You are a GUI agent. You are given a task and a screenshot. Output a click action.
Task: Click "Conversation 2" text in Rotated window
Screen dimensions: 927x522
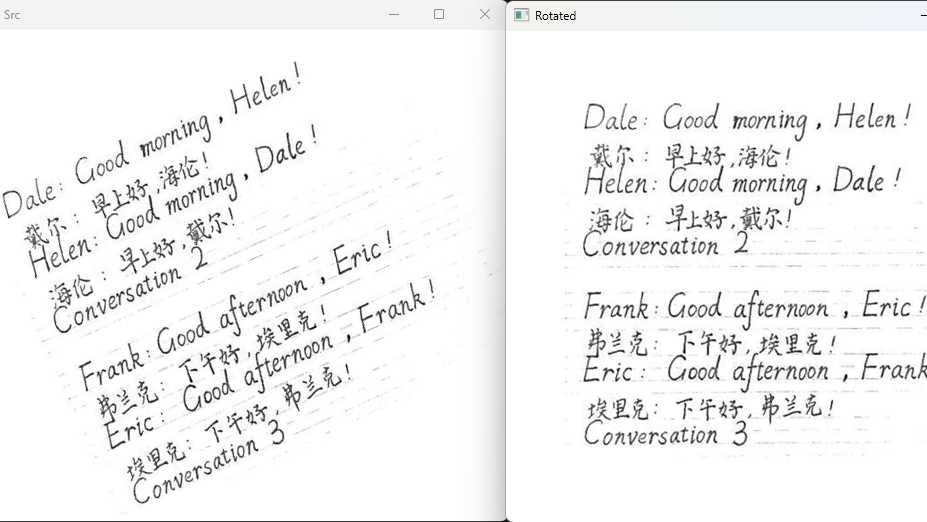(x=666, y=245)
